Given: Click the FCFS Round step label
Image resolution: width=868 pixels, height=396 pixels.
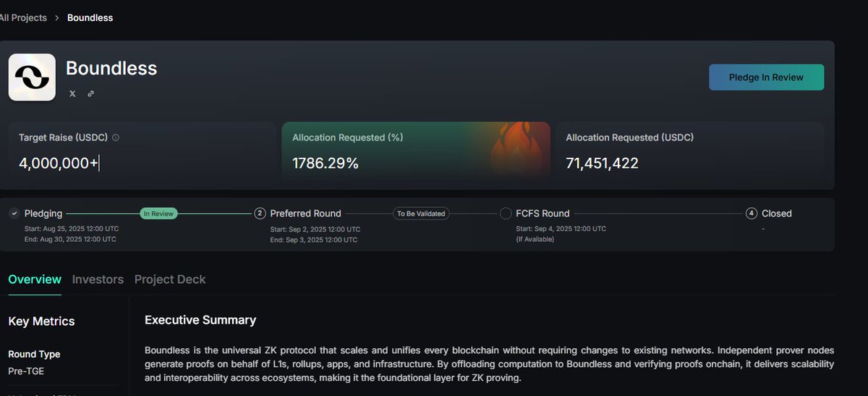Looking at the screenshot, I should click(x=542, y=214).
